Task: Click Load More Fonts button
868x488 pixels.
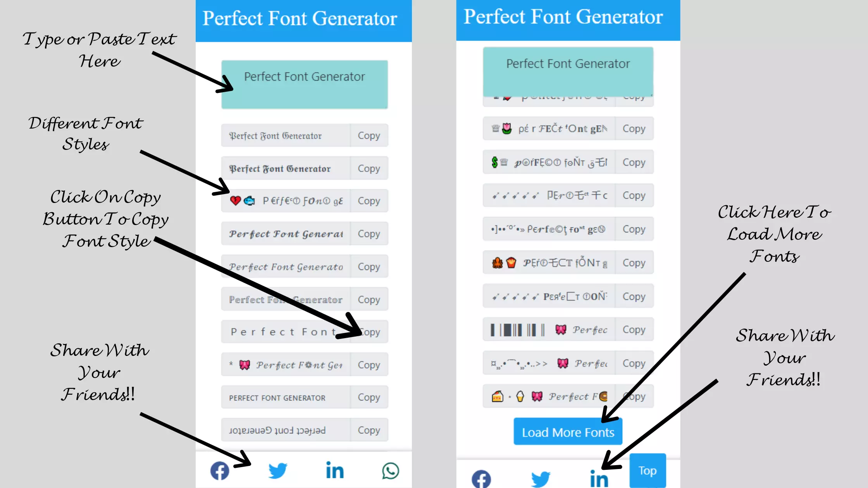Action: (x=568, y=432)
